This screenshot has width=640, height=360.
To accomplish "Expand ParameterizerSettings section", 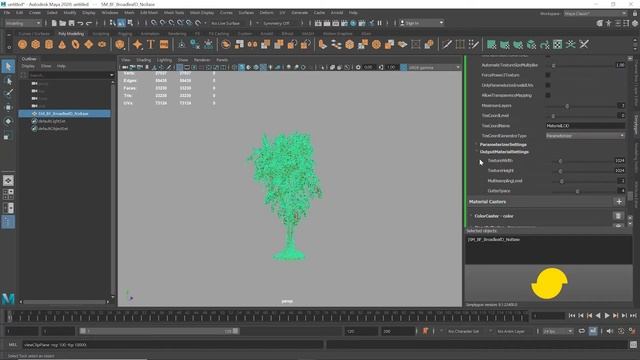I will 503,144.
